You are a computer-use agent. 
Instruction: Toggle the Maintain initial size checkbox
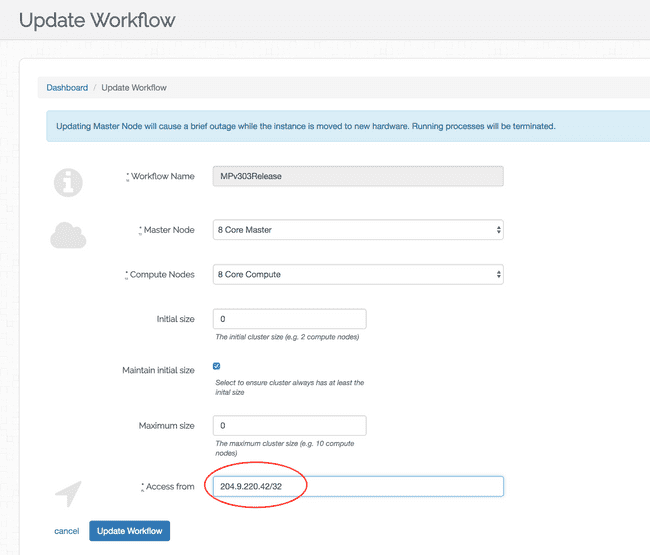click(x=216, y=366)
